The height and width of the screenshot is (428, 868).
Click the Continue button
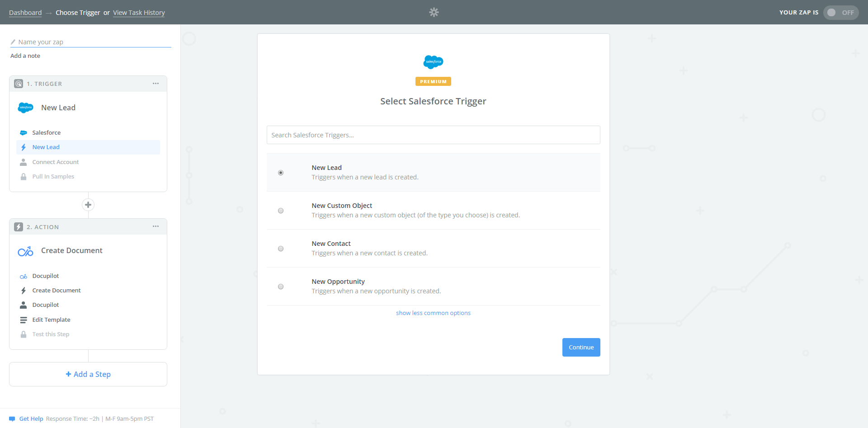(x=581, y=347)
